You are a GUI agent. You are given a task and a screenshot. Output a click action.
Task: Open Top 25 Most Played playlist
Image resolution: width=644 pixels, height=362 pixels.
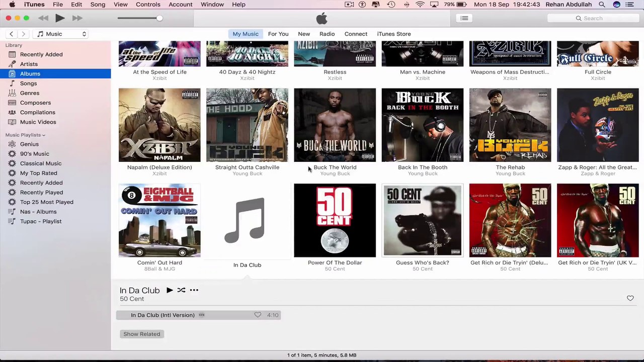point(55,202)
